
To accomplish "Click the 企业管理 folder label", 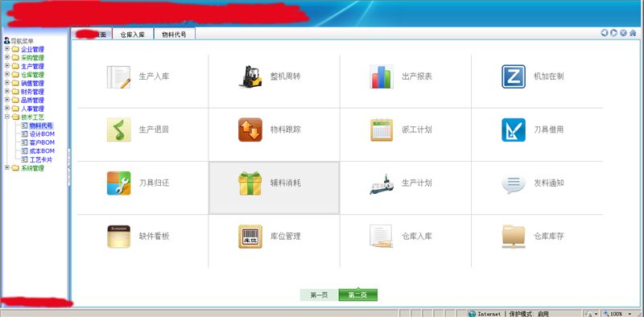I will tap(32, 49).
